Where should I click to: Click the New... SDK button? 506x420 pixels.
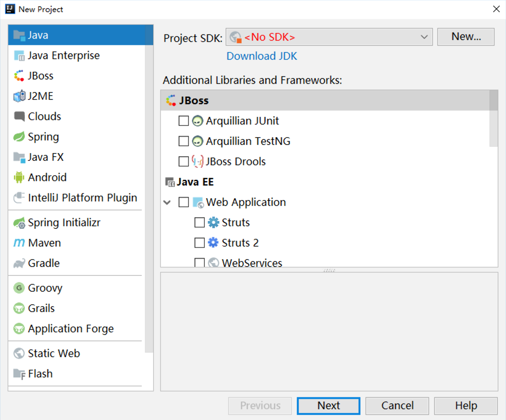(466, 37)
